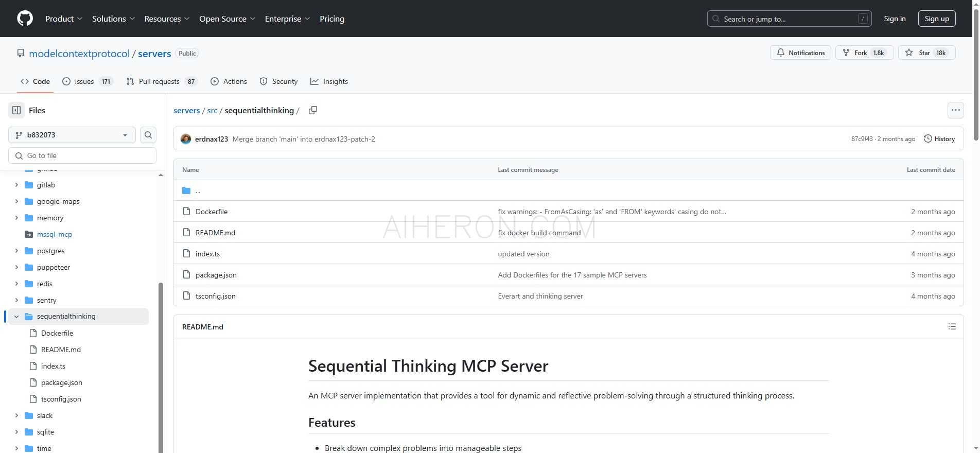Collapse the Files side panel icon
980x453 pixels.
pyautogui.click(x=16, y=110)
